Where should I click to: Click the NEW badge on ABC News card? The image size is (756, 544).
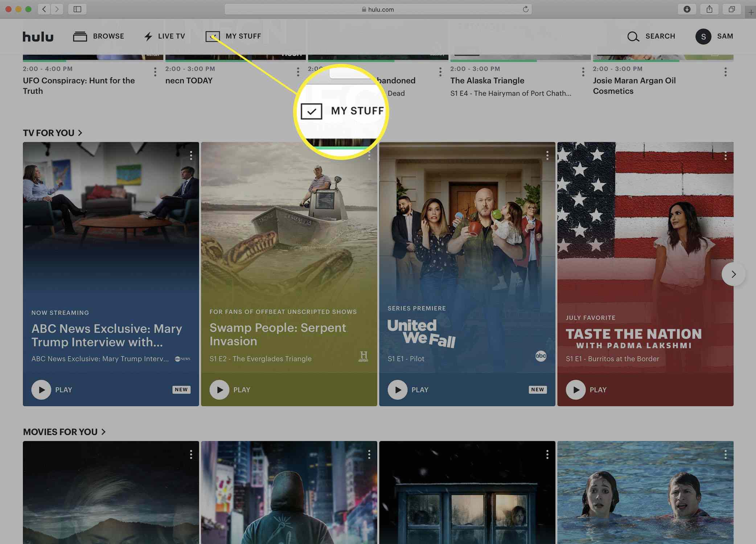pos(181,390)
